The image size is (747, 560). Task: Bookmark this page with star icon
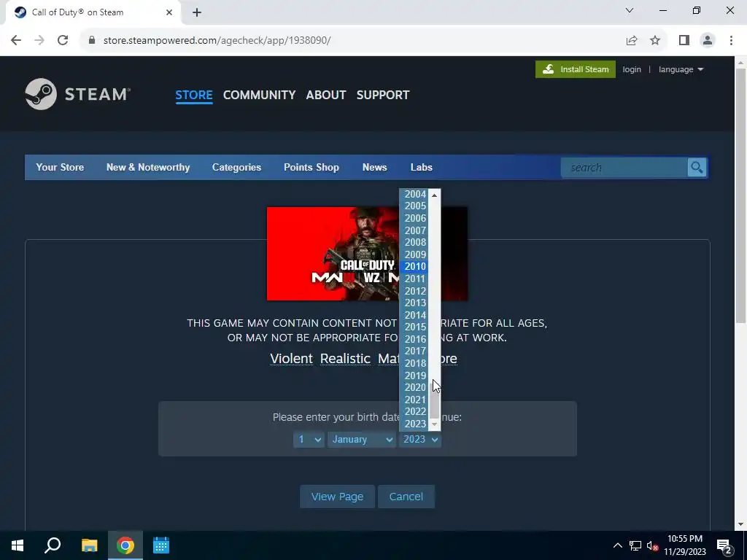coord(655,41)
